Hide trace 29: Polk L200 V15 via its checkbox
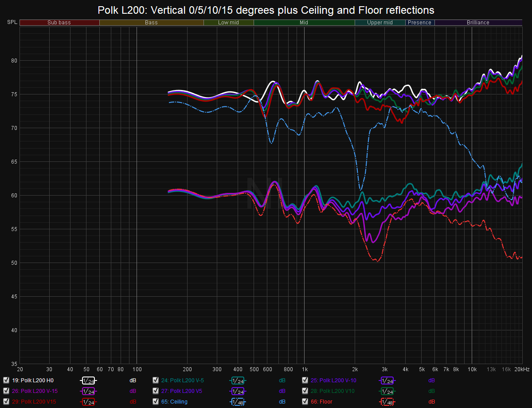Screen dimensions: 532x408 click(x=6, y=401)
